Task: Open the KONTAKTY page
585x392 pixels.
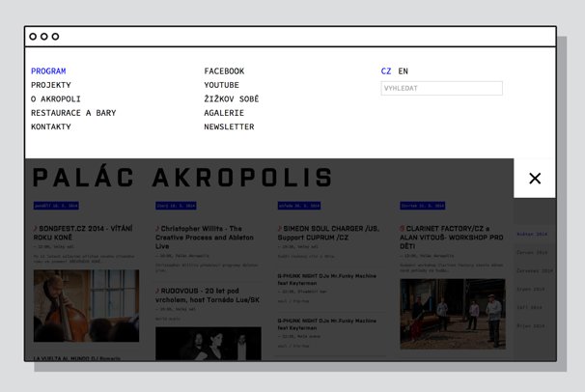Action: click(51, 127)
